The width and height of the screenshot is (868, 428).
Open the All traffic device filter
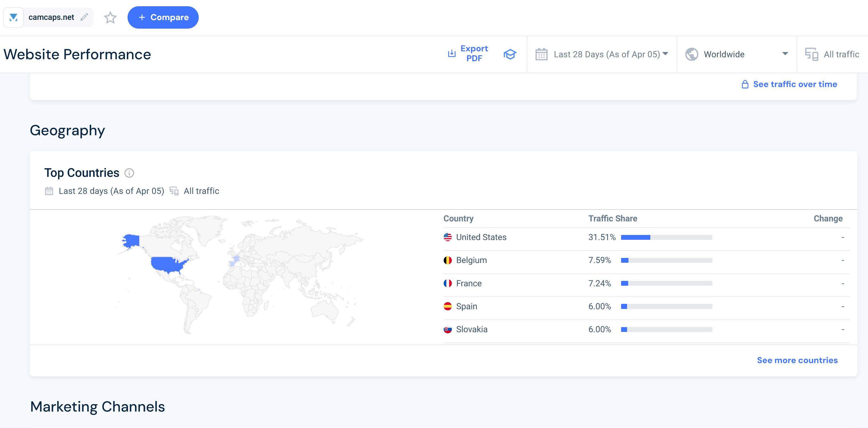click(832, 54)
